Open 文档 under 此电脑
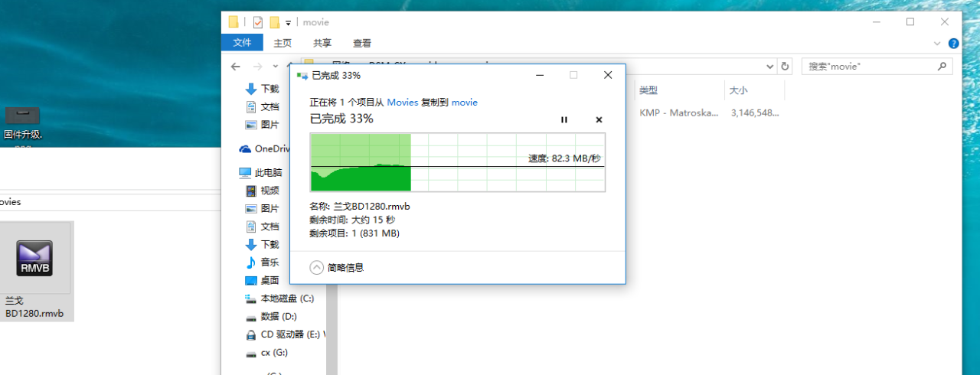The height and width of the screenshot is (375, 980). [x=263, y=227]
